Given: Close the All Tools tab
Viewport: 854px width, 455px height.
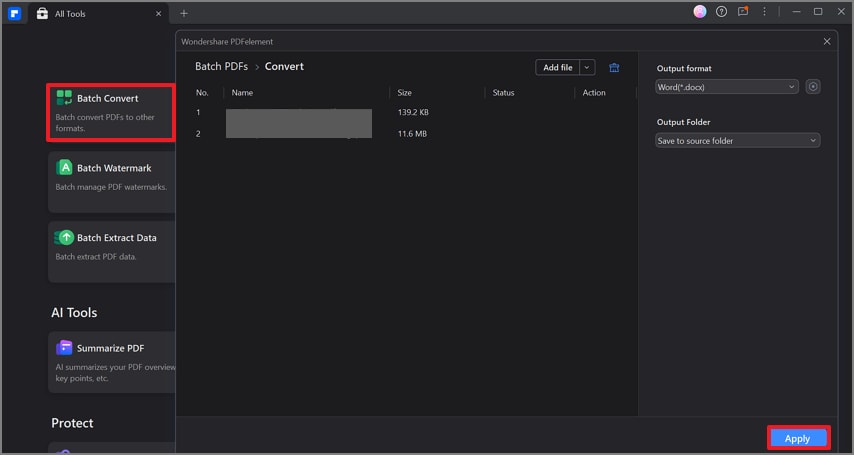Looking at the screenshot, I should click(158, 14).
